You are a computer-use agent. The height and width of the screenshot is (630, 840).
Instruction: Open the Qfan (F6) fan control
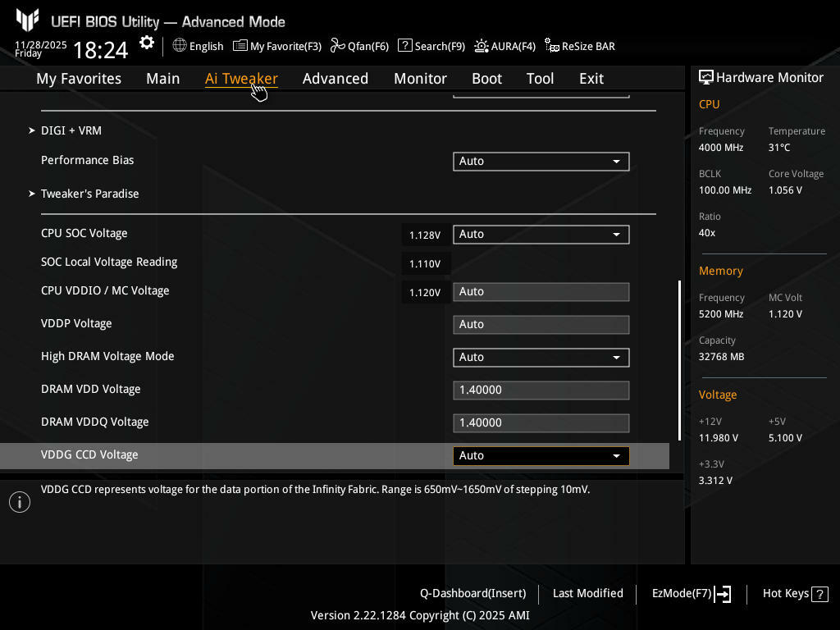tap(337, 46)
